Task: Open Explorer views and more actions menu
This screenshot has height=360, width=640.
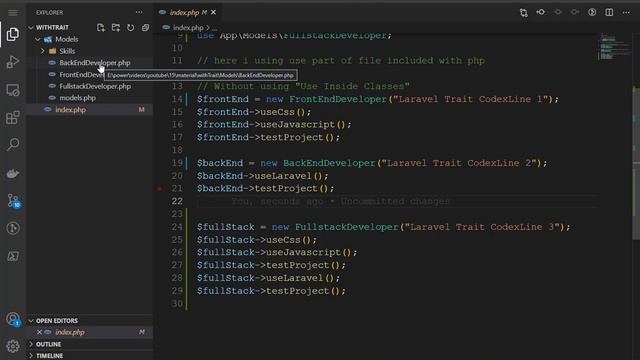Action: (139, 12)
